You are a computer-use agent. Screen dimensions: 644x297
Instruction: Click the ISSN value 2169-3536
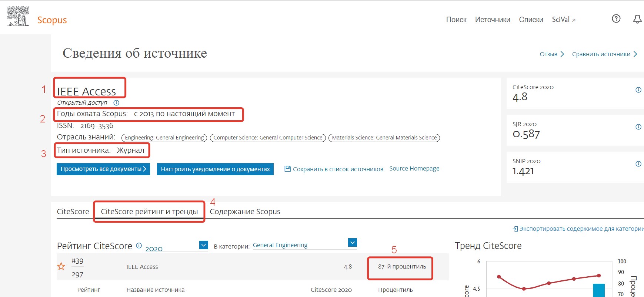[97, 126]
